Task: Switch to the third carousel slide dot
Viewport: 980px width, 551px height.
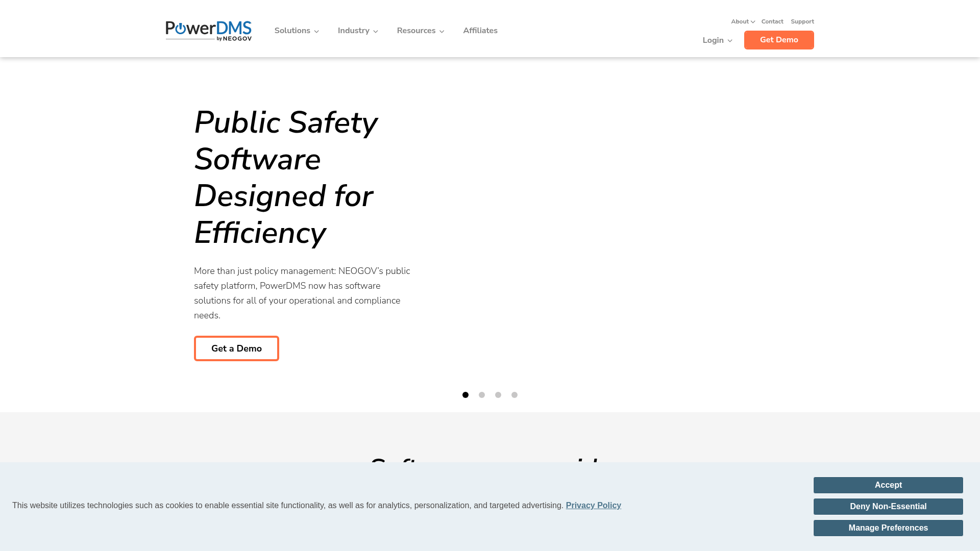Action: (498, 395)
